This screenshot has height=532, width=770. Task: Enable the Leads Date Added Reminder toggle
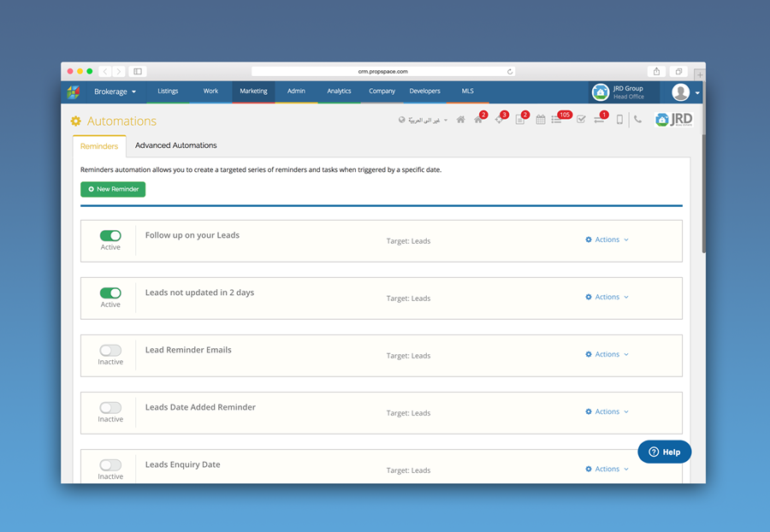click(110, 408)
